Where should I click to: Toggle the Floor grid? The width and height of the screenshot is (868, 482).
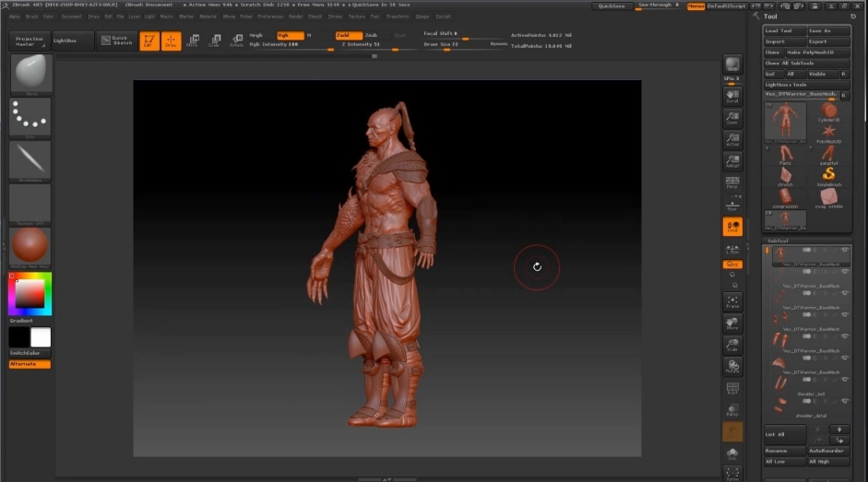coord(732,205)
